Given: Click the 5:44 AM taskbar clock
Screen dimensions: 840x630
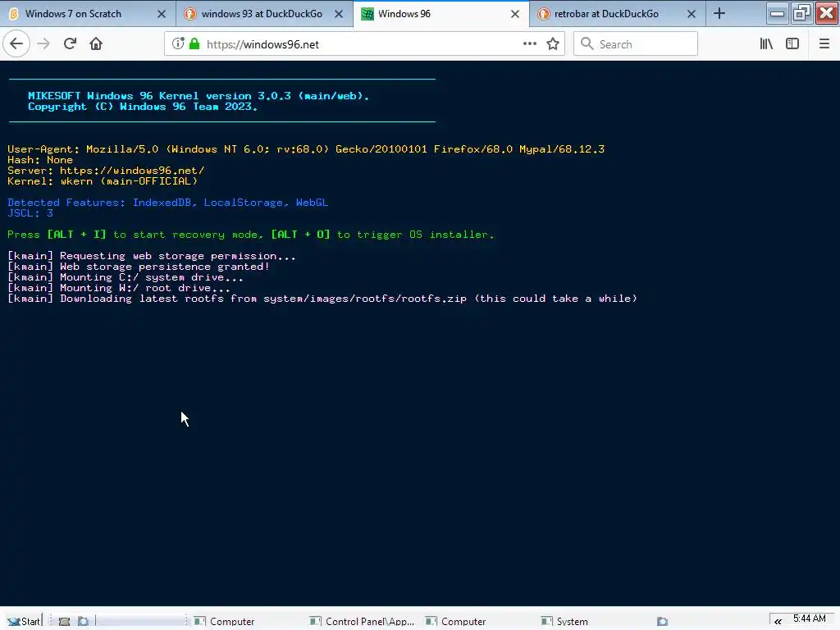Looking at the screenshot, I should (x=810, y=619).
